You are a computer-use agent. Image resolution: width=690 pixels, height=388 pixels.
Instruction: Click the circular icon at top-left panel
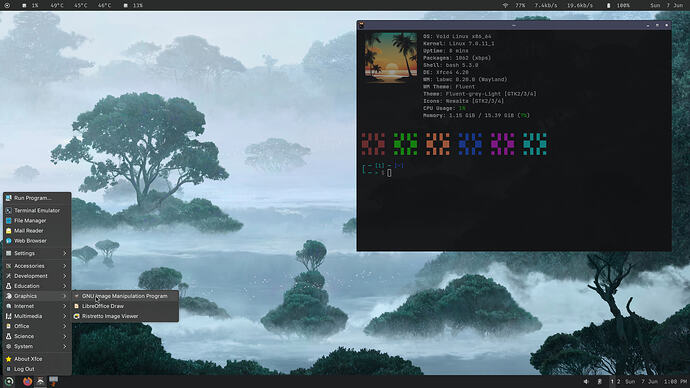(x=7, y=6)
